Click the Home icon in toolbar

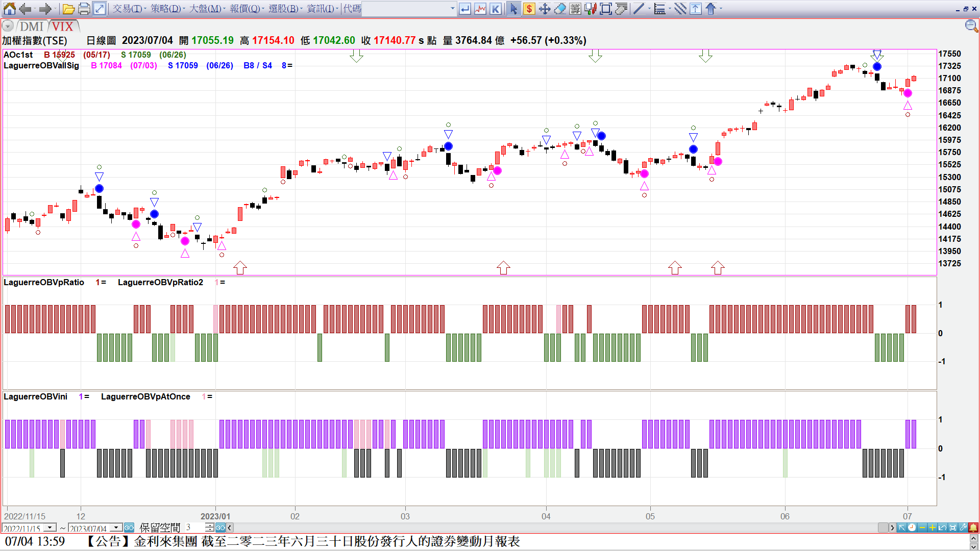[10, 9]
